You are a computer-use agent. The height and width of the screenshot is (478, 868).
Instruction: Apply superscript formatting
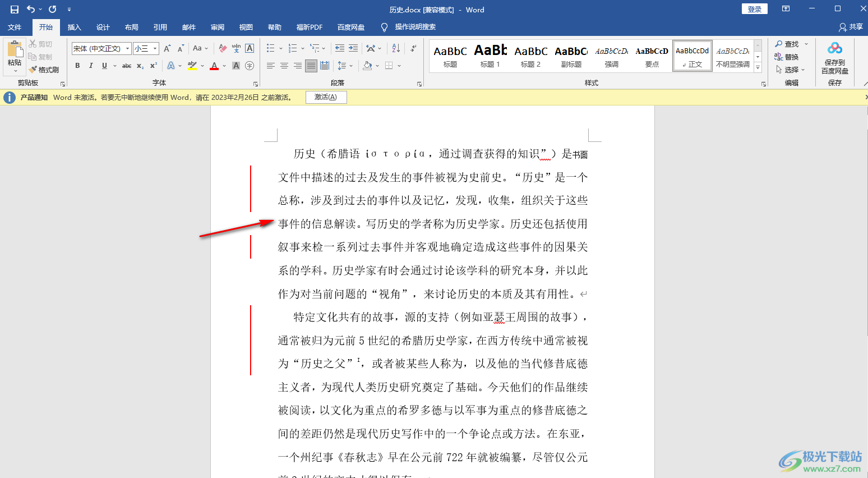pos(153,66)
